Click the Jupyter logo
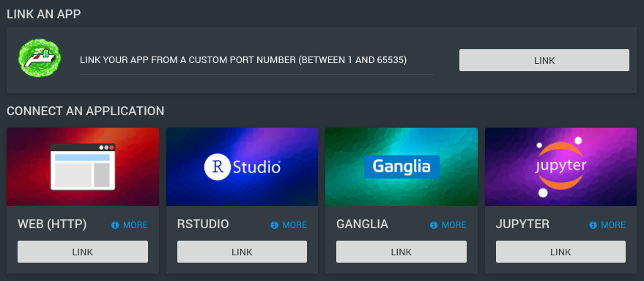This screenshot has width=644, height=281. tap(561, 167)
